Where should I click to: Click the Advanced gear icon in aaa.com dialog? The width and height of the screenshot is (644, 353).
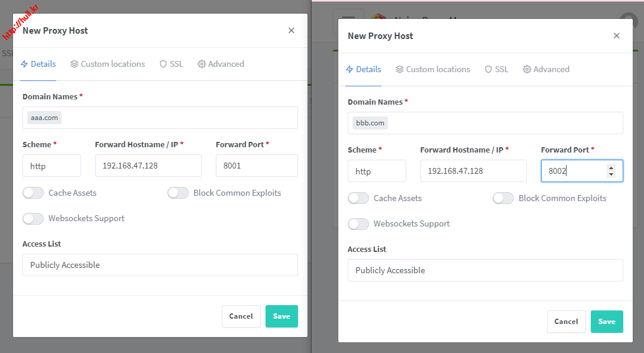pos(202,64)
